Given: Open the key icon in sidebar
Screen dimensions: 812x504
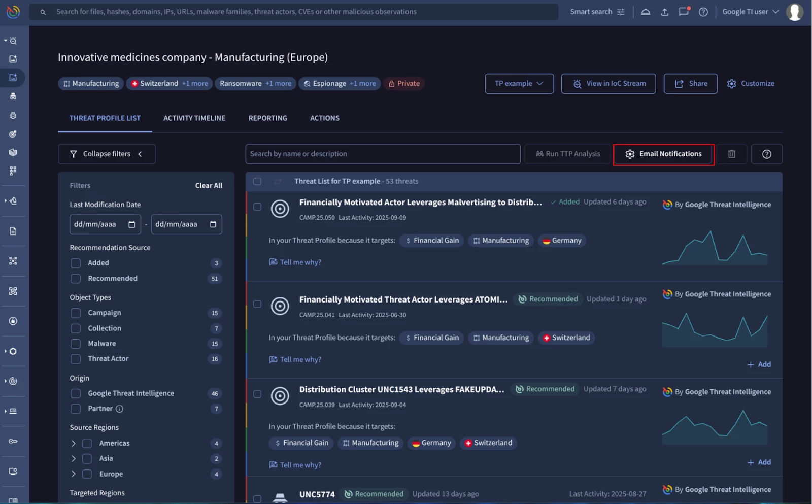Looking at the screenshot, I should tap(13, 441).
